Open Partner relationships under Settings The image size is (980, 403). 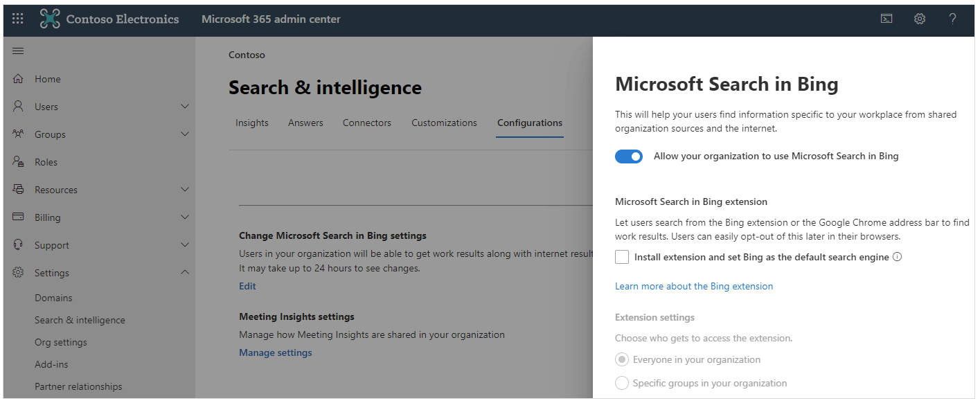(x=78, y=386)
